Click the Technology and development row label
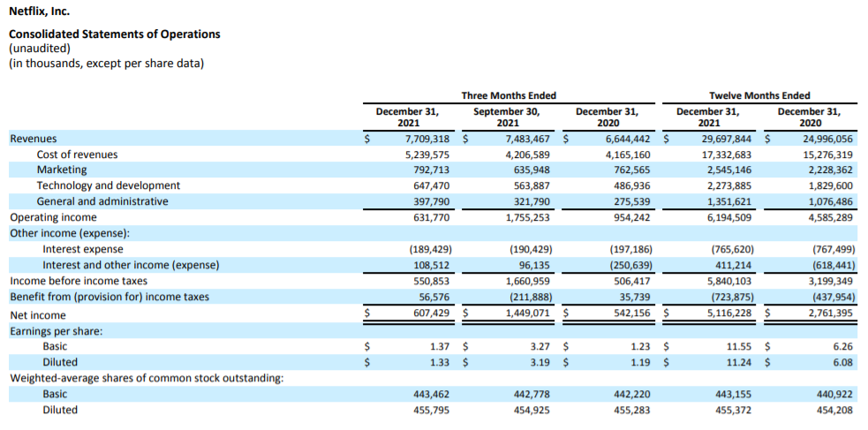 109,185
